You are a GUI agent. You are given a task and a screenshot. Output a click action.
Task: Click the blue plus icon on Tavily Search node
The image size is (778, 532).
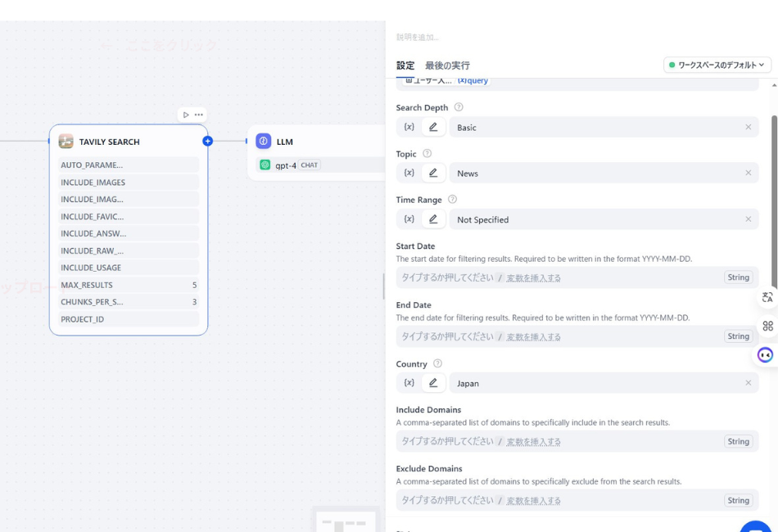tap(208, 141)
